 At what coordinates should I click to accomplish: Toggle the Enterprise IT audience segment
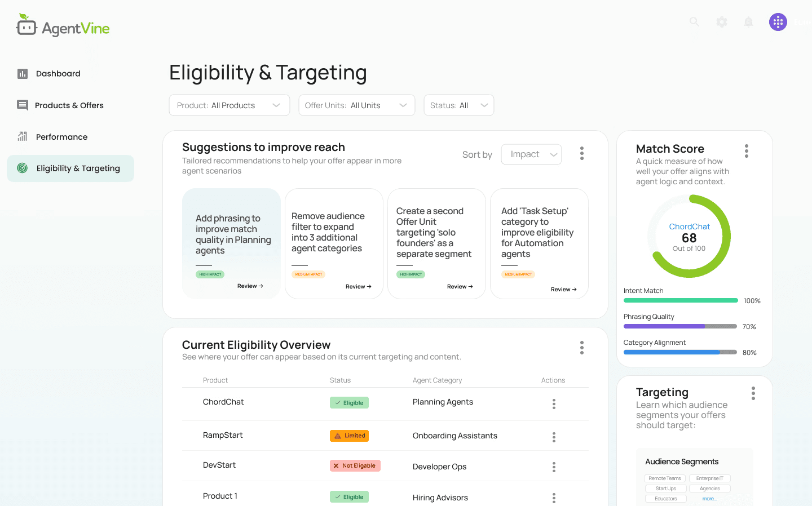click(x=709, y=478)
